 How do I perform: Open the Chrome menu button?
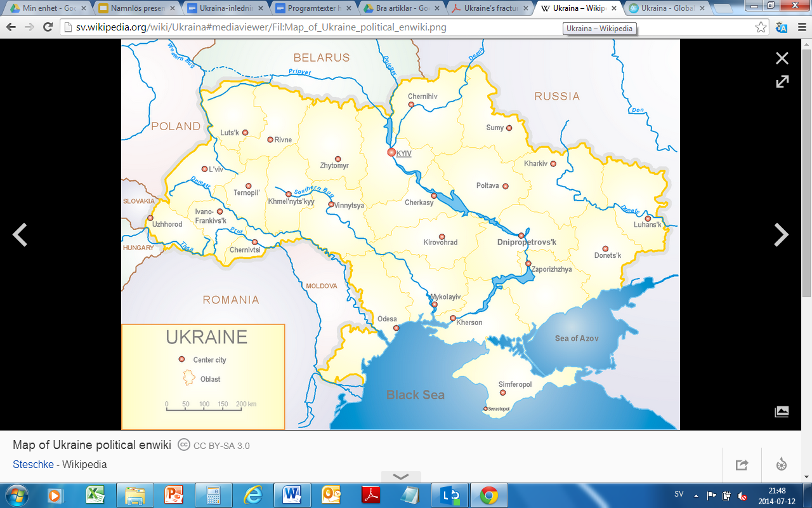point(801,27)
